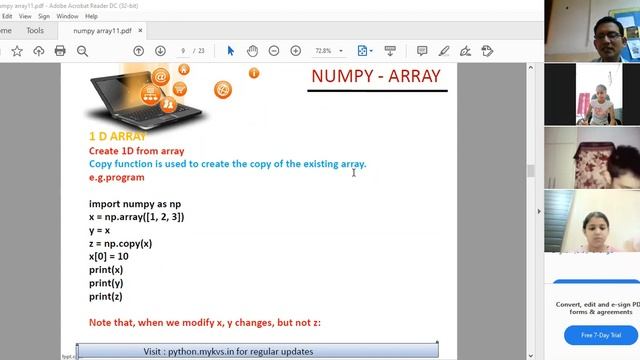
Task: Click the NUMPY - ARRAY heading
Action: [376, 76]
